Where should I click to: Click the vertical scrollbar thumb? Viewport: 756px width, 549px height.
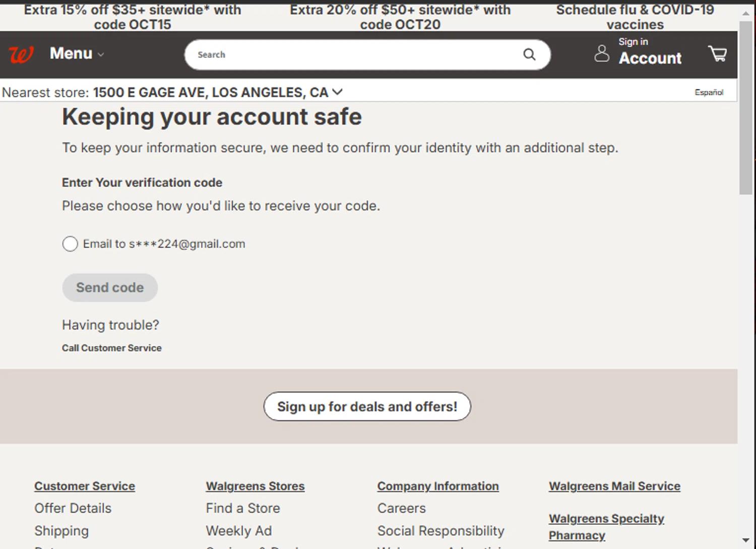pos(746,108)
